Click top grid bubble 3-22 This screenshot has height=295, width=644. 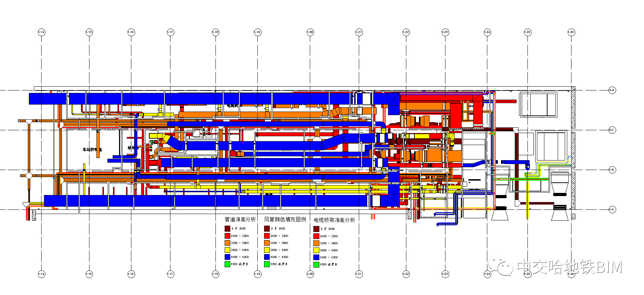[x=406, y=32]
